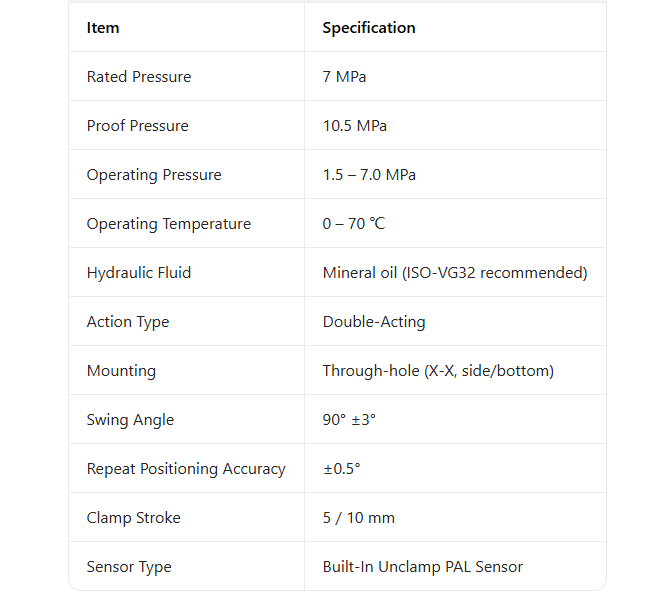Select the "Operating Temperature" cell
669x596 pixels.
[x=169, y=224]
